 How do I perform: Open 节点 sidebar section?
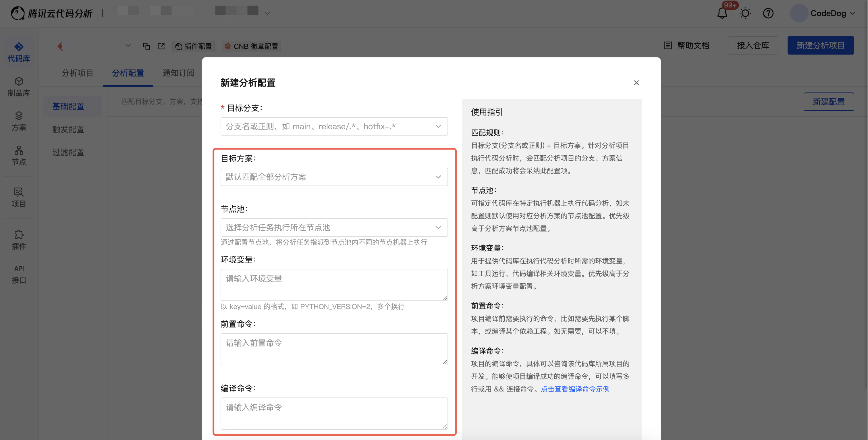tap(19, 155)
